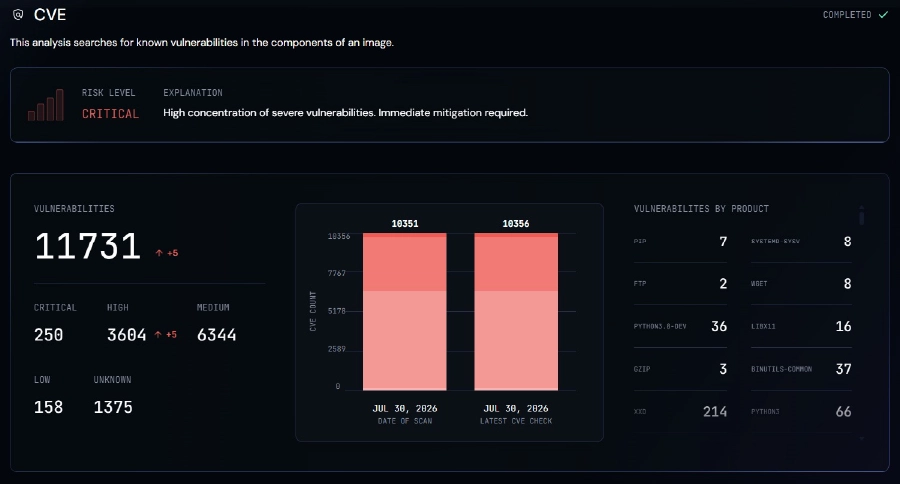900x484 pixels.
Task: Select the BINUTILS-COMMON product entry
Action: tap(801, 369)
